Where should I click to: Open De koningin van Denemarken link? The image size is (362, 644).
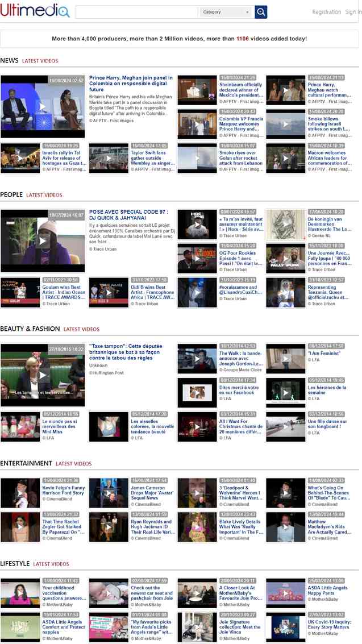pos(330,225)
